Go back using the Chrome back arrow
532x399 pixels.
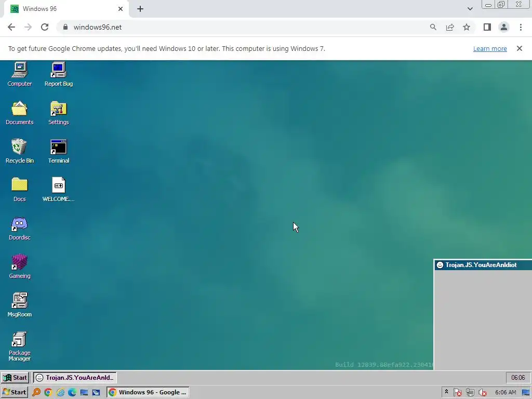click(x=11, y=27)
